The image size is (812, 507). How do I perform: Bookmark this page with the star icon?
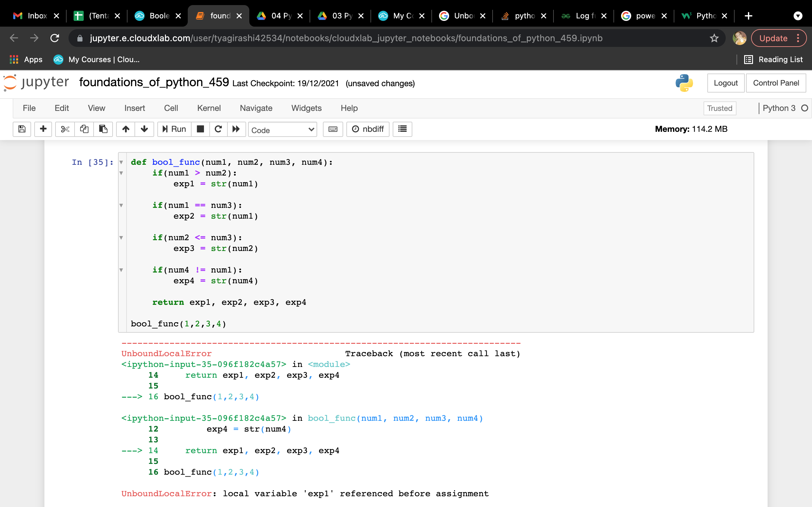point(714,38)
